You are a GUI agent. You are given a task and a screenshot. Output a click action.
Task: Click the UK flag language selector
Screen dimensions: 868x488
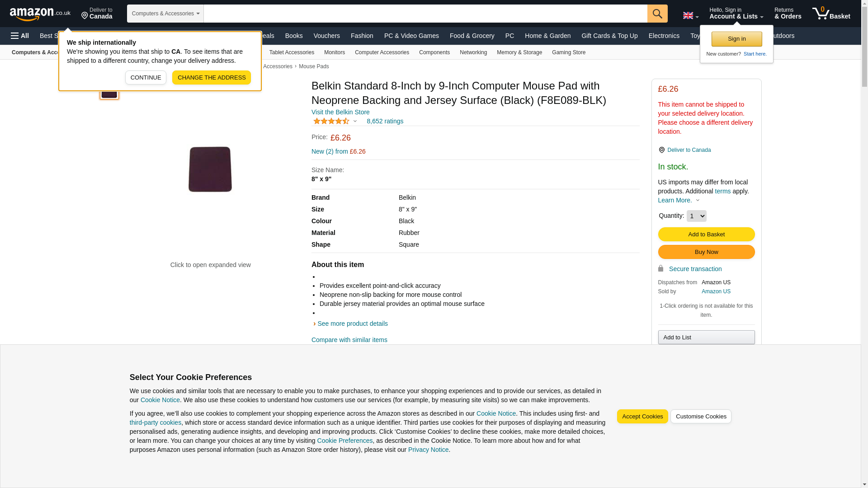[x=690, y=15]
